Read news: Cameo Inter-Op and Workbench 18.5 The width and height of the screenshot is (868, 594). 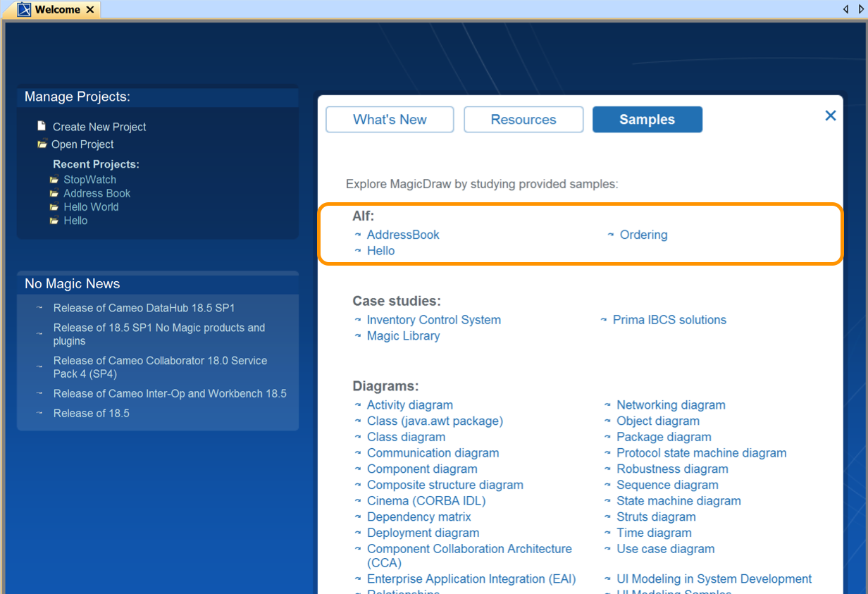click(x=170, y=393)
